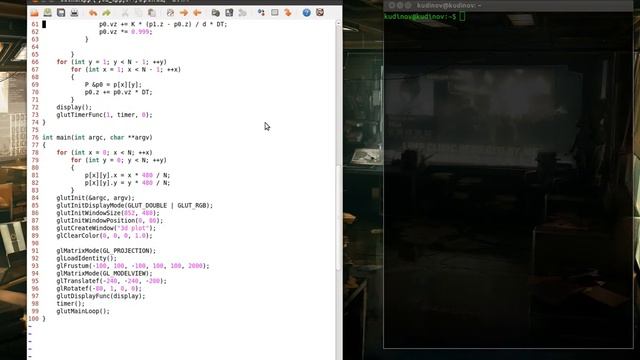Click the 'glRotatef' line 96

coord(99,289)
